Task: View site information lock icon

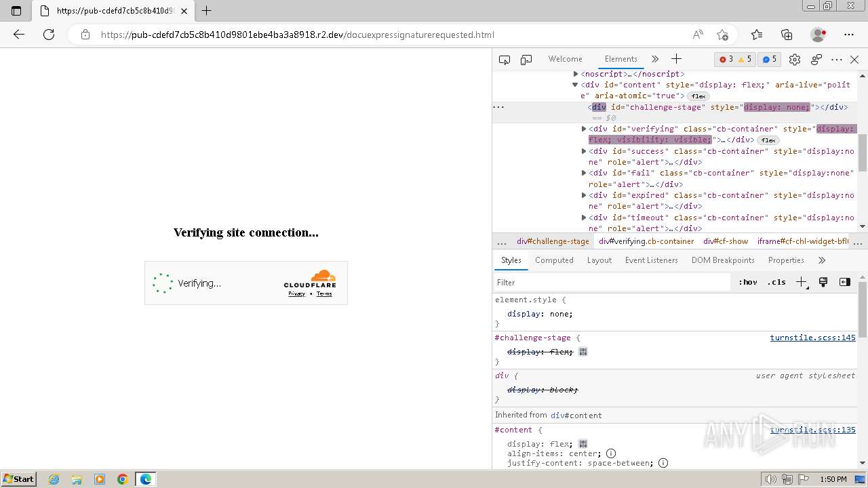Action: 85,35
